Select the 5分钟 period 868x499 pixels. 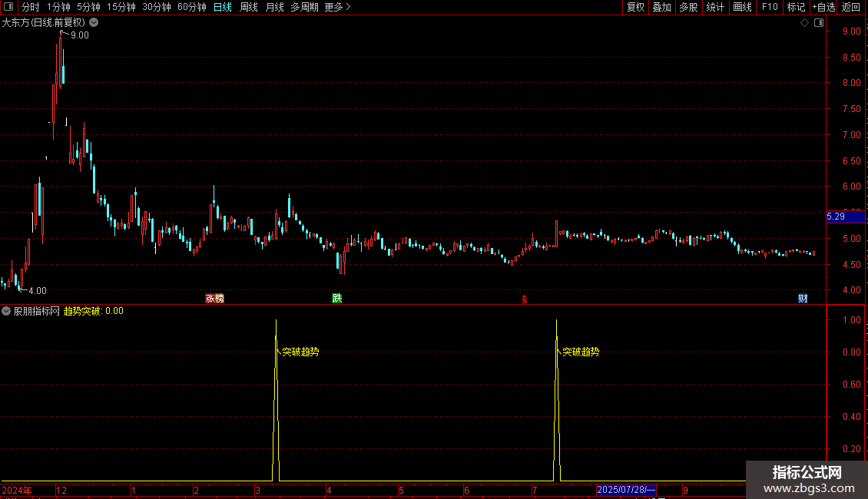[88, 7]
